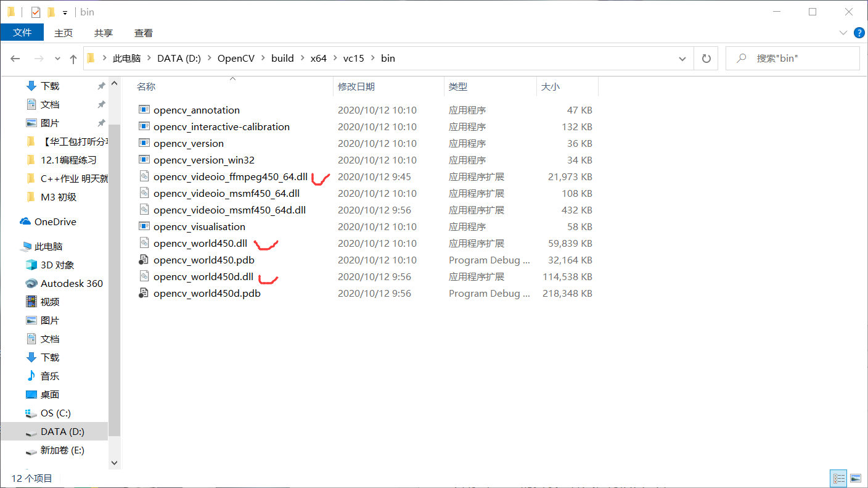Screen dimensions: 868x488
Task: Click the 搜索"bin" search field
Action: coord(793,59)
